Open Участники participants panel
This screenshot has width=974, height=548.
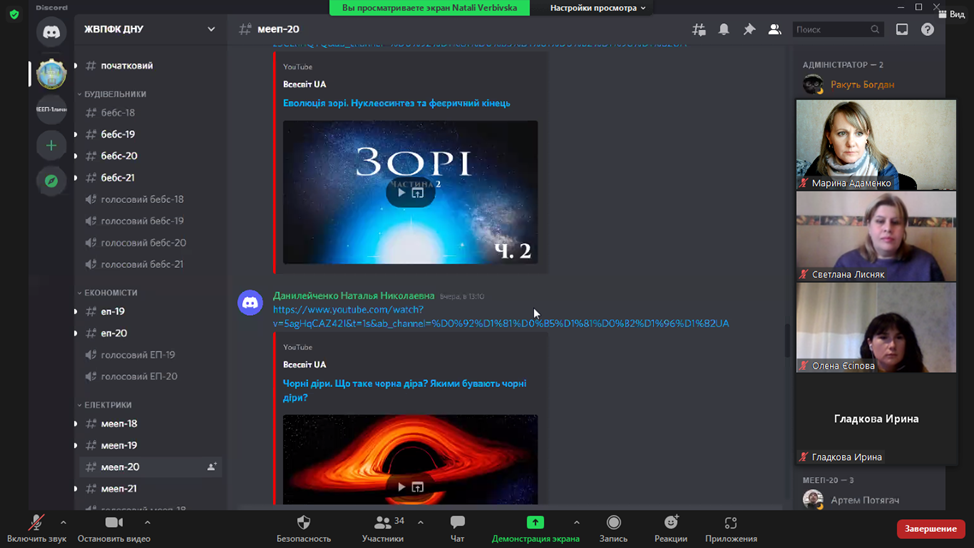pyautogui.click(x=383, y=529)
